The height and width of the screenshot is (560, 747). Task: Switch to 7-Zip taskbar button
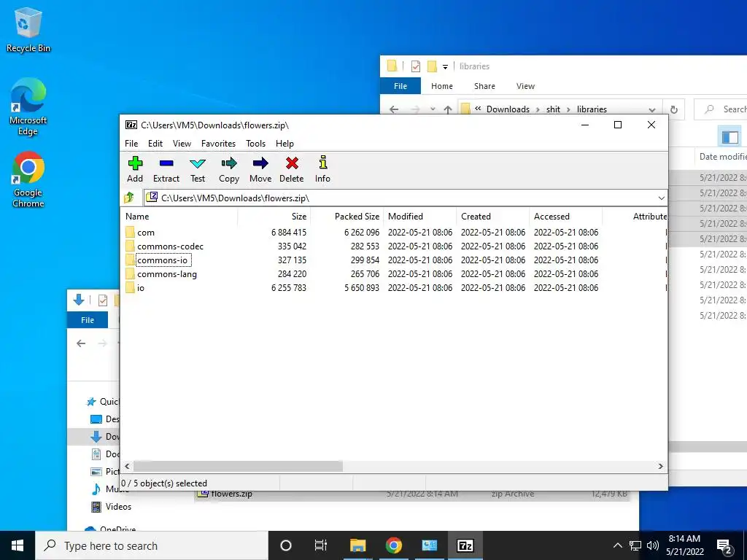pos(465,545)
